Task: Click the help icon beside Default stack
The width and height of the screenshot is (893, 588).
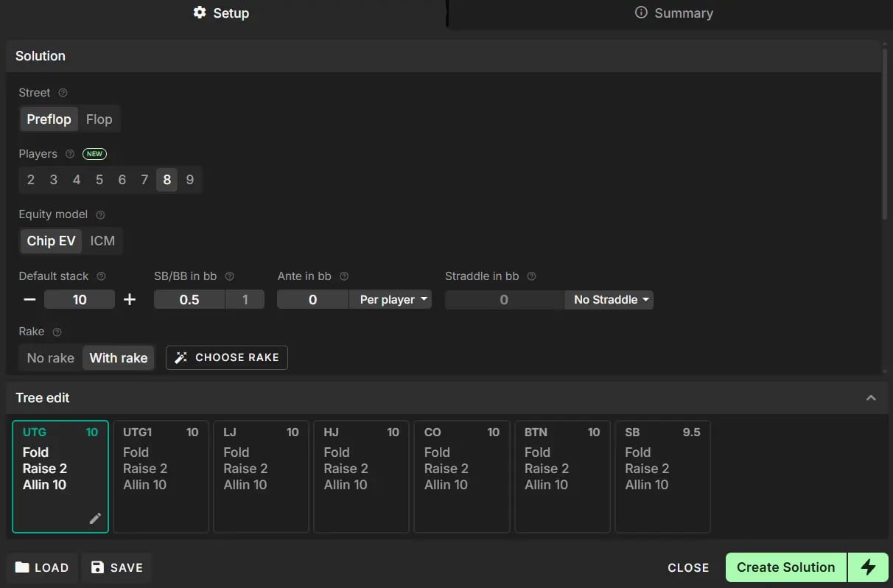Action: 101,276
